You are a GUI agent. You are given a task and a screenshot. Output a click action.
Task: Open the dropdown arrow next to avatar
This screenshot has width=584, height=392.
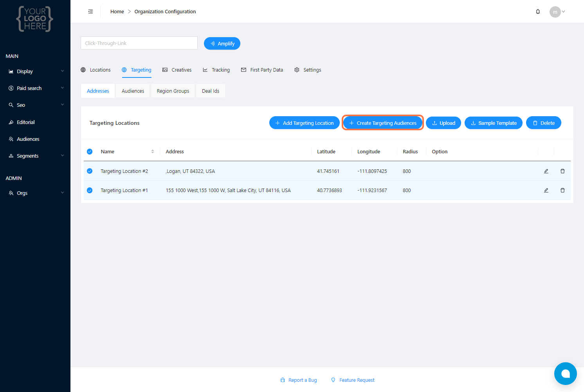point(564,12)
